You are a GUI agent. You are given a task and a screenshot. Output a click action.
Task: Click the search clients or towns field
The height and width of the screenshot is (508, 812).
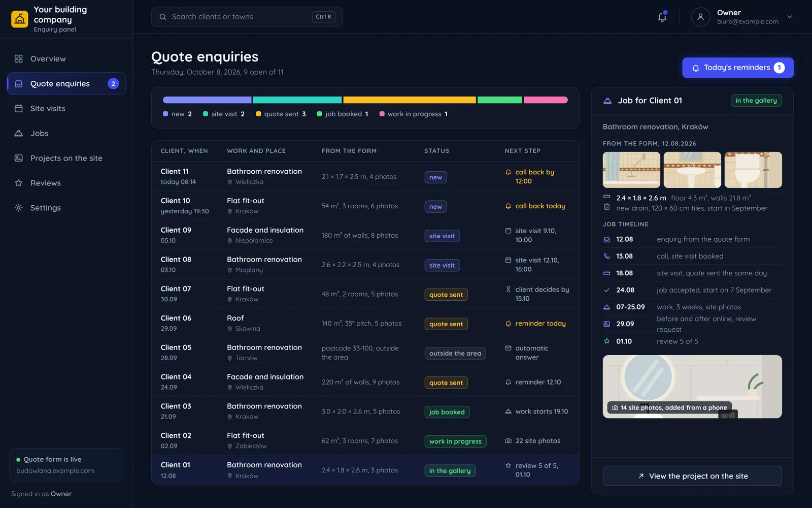(247, 17)
